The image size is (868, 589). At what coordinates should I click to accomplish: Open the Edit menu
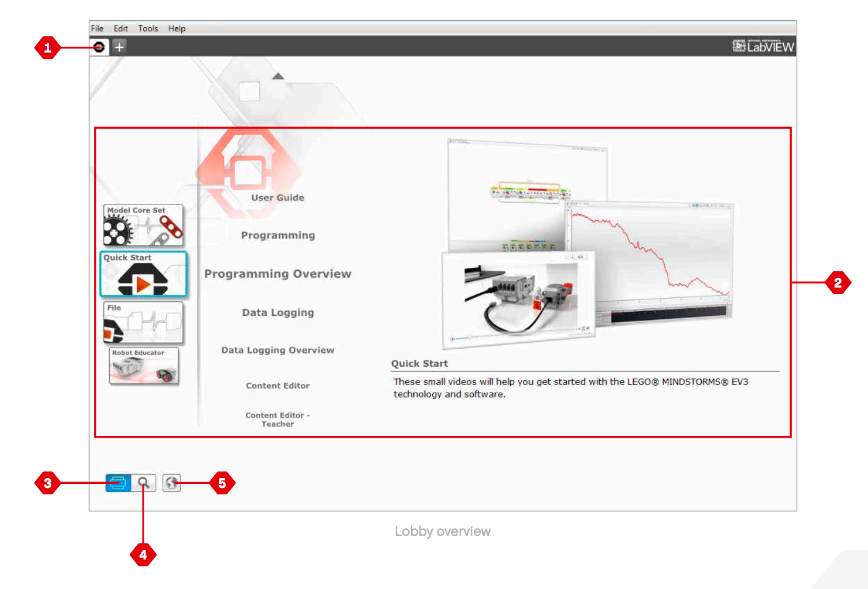pyautogui.click(x=120, y=28)
